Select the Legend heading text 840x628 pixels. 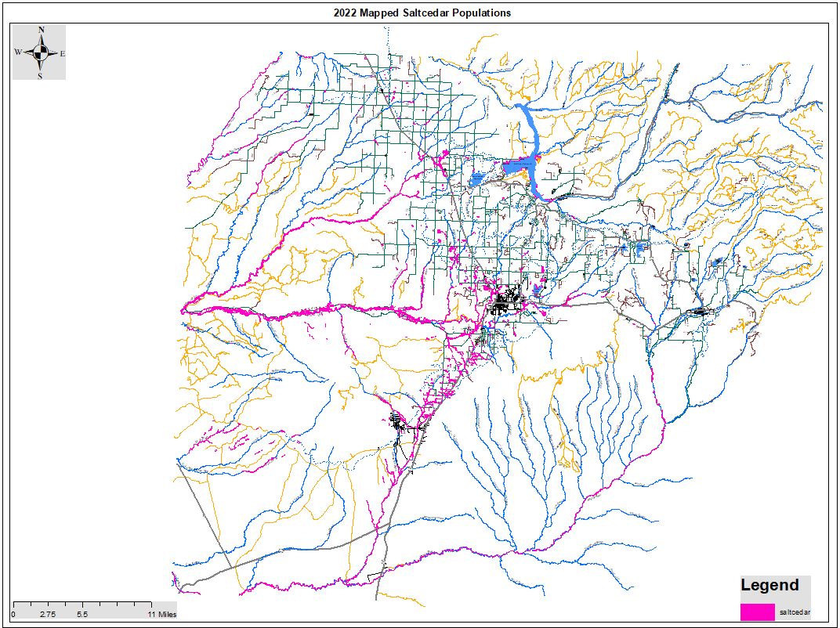(769, 585)
